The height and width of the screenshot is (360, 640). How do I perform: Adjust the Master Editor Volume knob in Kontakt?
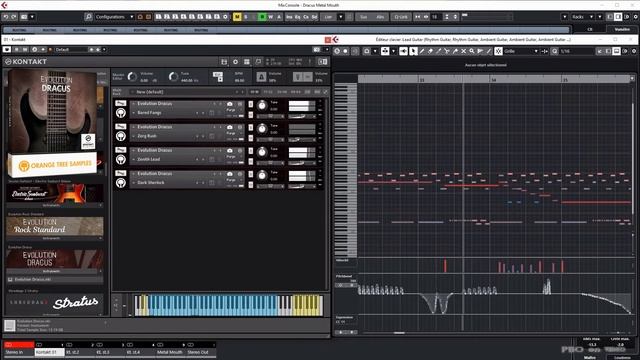tap(132, 77)
